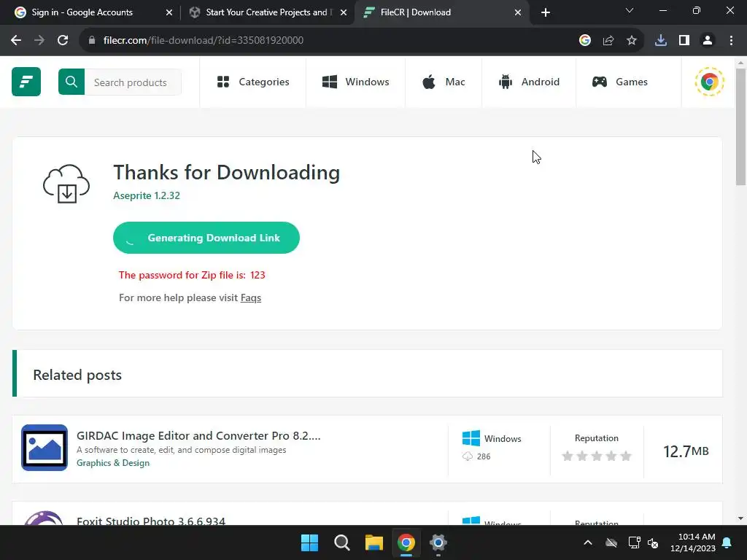This screenshot has height=560, width=747.
Task: Open Settings from taskbar
Action: click(438, 542)
